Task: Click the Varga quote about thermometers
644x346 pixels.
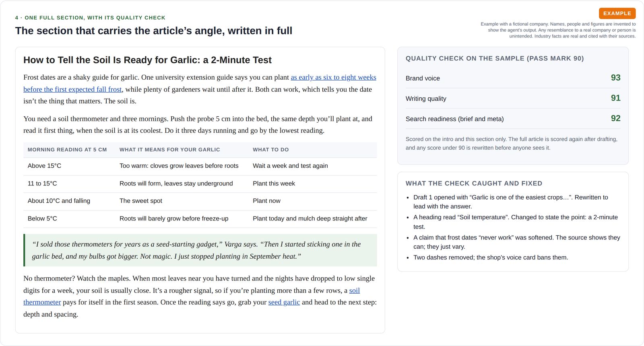Action: (x=200, y=250)
